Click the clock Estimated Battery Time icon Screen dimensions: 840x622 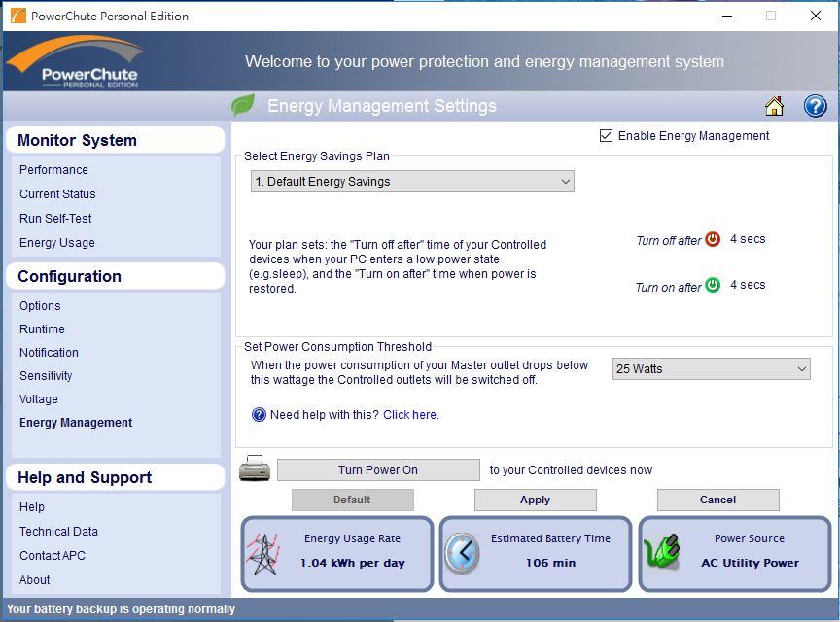pyautogui.click(x=463, y=554)
